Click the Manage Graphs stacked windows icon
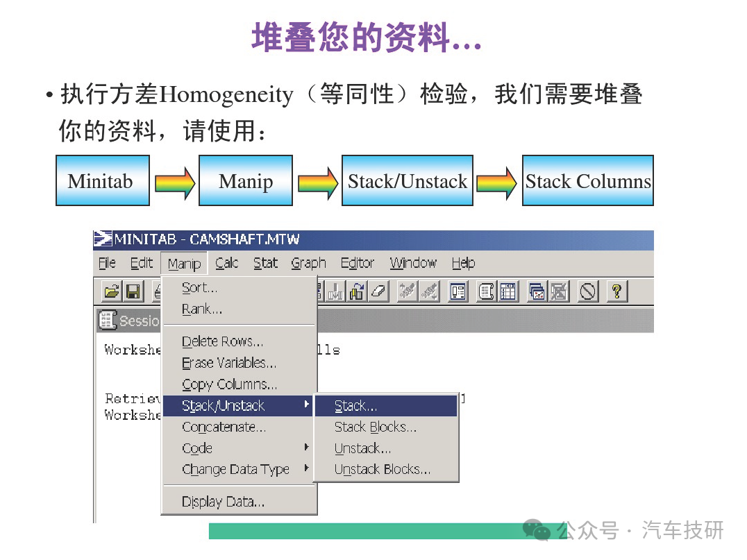747x560 pixels. coord(537,291)
